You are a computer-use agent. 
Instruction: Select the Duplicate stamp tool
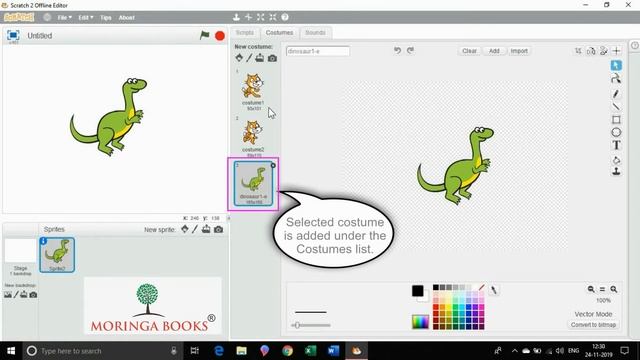(x=616, y=171)
